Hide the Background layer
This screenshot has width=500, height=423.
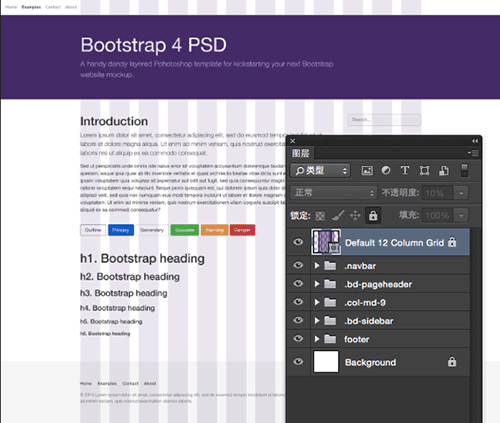[x=298, y=361]
